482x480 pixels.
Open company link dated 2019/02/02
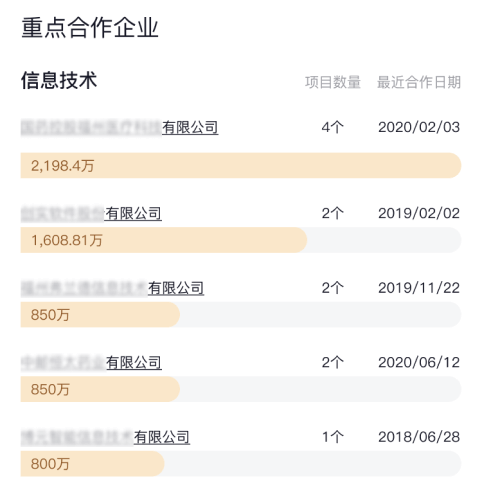(x=91, y=214)
